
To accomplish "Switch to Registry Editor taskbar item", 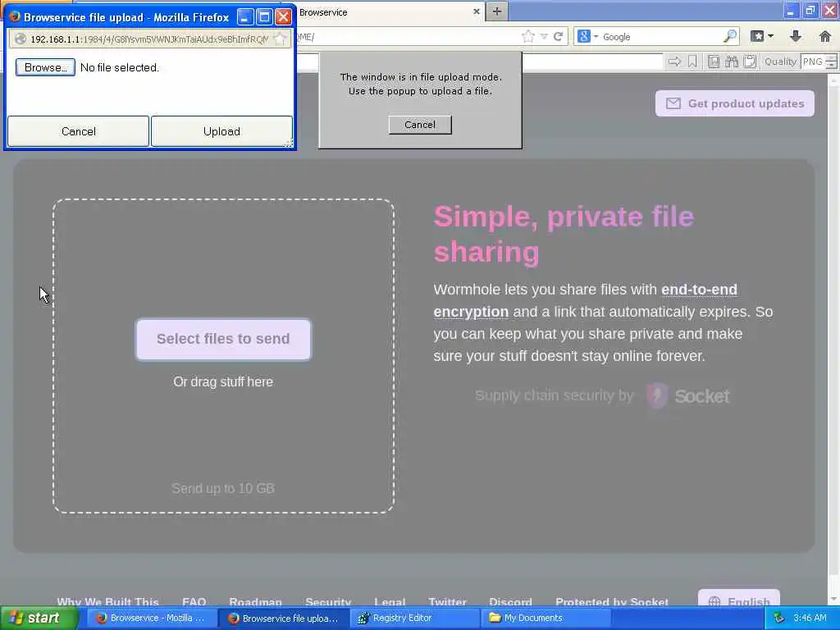I will coord(415,619).
